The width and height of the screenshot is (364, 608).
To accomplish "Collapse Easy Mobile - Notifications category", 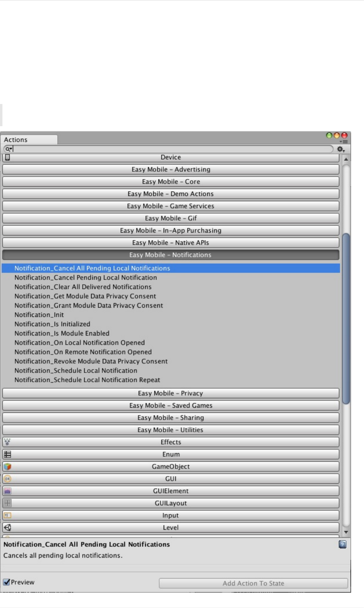I will [x=171, y=255].
